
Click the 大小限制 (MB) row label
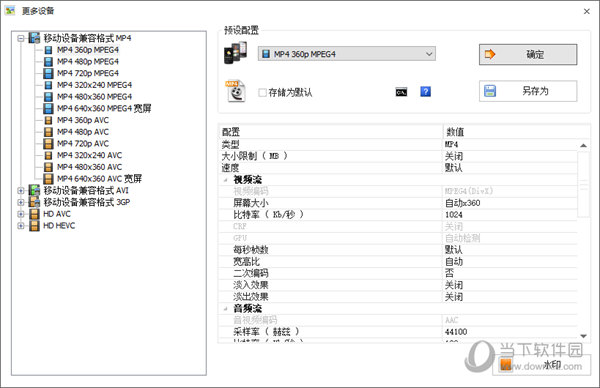pos(254,156)
